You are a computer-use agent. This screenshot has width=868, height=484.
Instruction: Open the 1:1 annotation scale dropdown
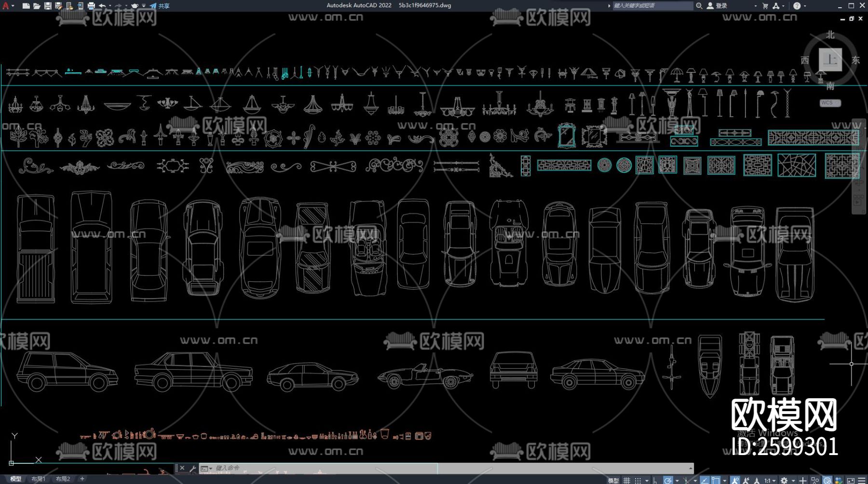(x=767, y=480)
